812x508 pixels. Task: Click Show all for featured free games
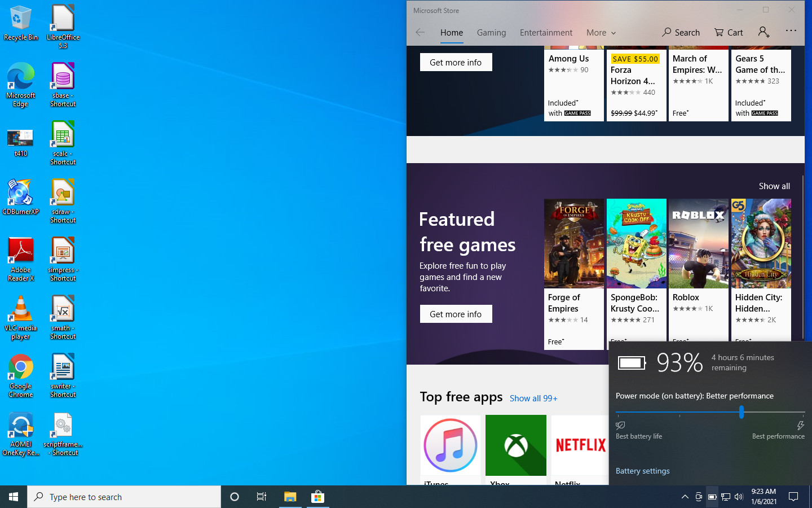[774, 186]
